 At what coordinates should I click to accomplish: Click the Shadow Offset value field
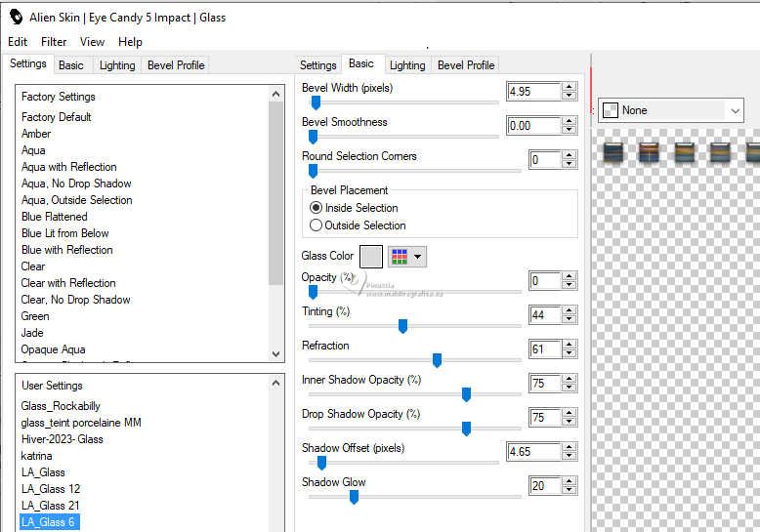pyautogui.click(x=533, y=452)
